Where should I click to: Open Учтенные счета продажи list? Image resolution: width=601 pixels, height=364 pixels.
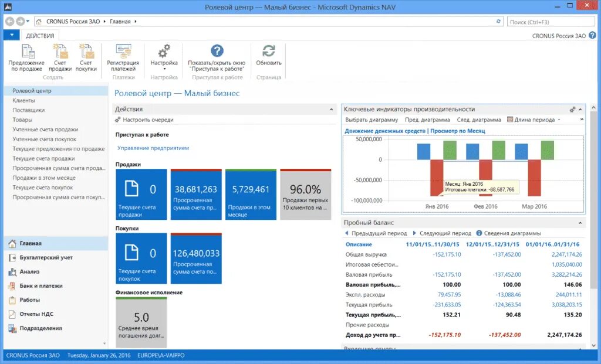point(45,130)
